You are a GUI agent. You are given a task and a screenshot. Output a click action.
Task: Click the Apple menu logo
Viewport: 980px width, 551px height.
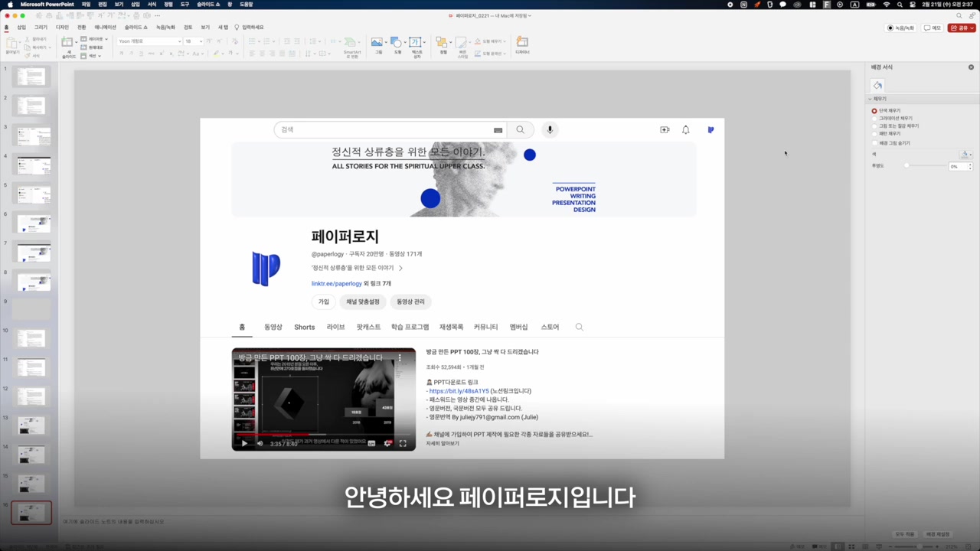tap(10, 5)
